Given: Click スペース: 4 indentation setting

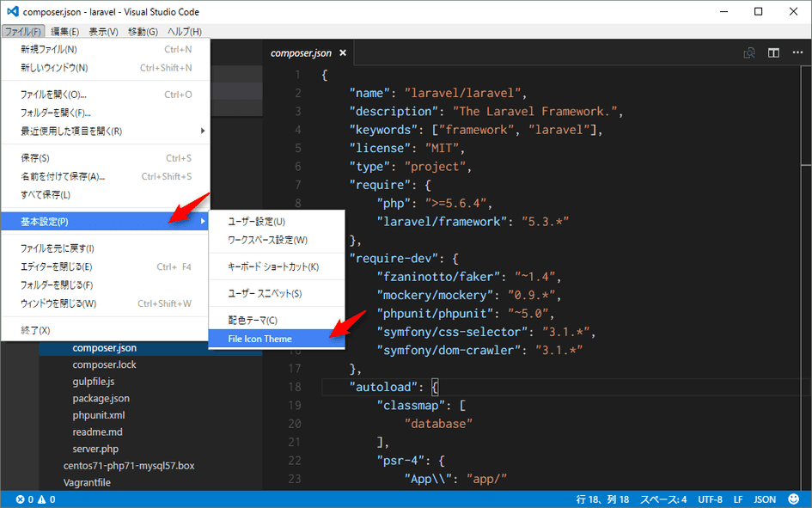Looking at the screenshot, I should pyautogui.click(x=662, y=499).
